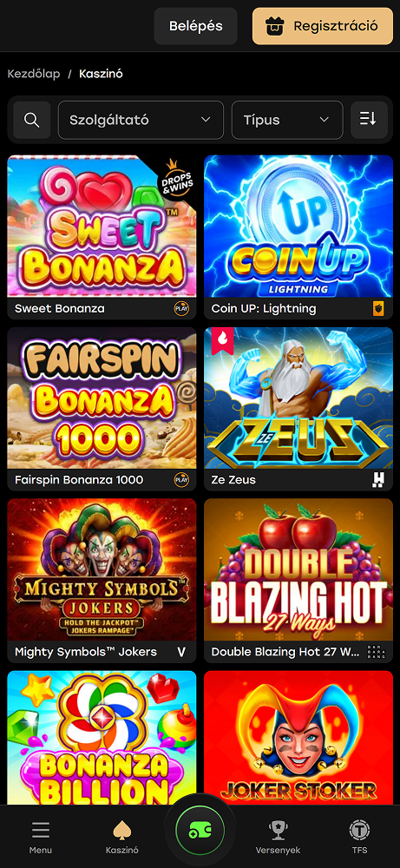Image resolution: width=400 pixels, height=868 pixels.
Task: Click the sort order icon button
Action: (x=369, y=120)
